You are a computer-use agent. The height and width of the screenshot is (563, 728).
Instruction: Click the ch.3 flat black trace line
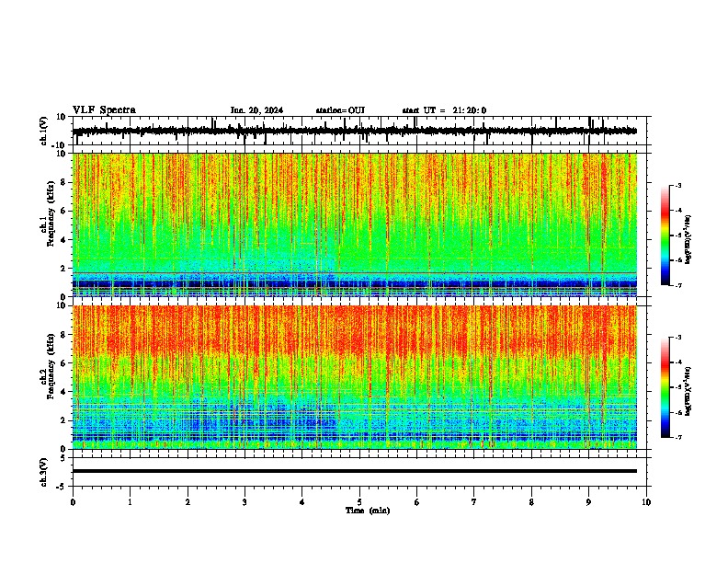pos(355,471)
